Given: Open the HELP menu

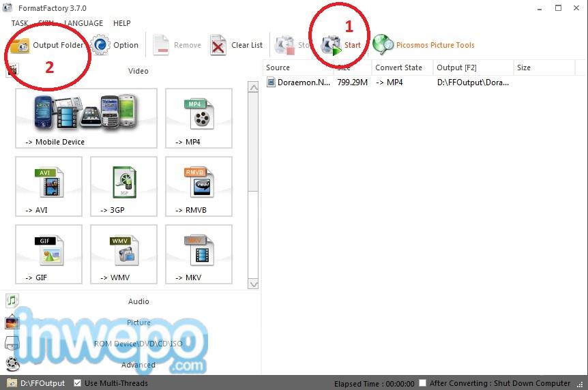Looking at the screenshot, I should (x=122, y=23).
